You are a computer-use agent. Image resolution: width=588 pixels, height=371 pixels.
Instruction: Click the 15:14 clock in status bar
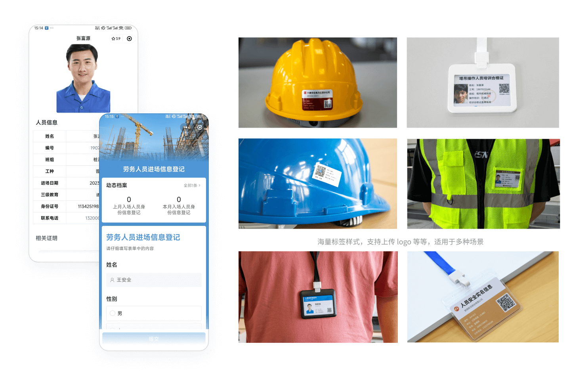(x=38, y=28)
